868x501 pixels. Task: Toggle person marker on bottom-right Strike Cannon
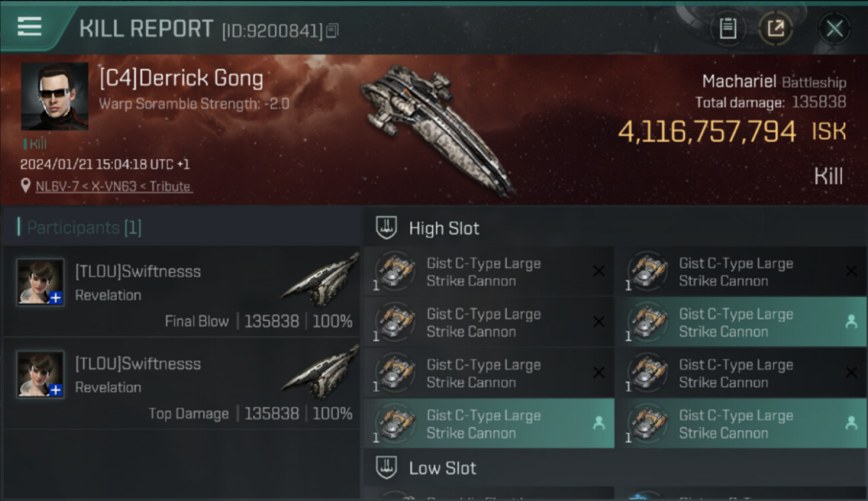[851, 423]
